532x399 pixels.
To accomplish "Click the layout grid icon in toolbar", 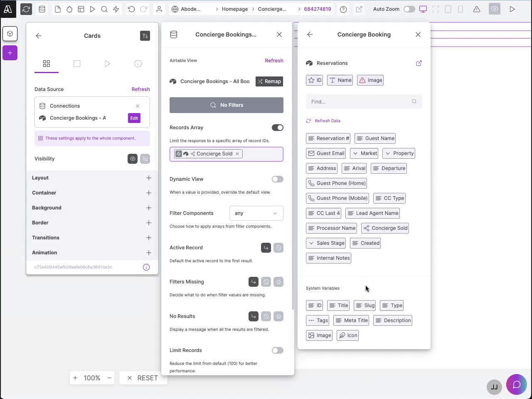I will [x=81, y=9].
